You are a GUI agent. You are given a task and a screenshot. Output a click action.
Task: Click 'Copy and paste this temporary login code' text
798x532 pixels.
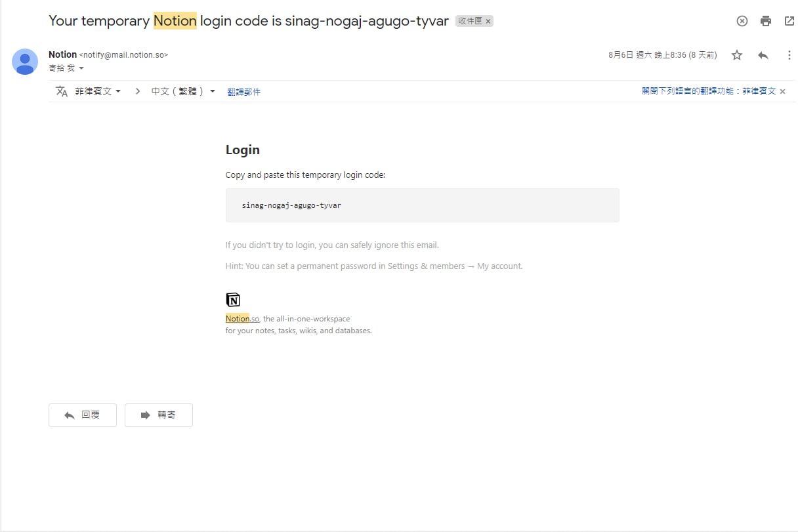(305, 175)
